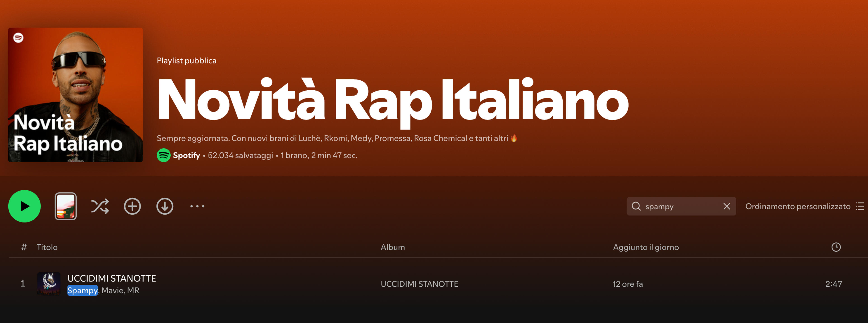The height and width of the screenshot is (323, 868).
Task: Open the artist MR
Action: (x=133, y=290)
